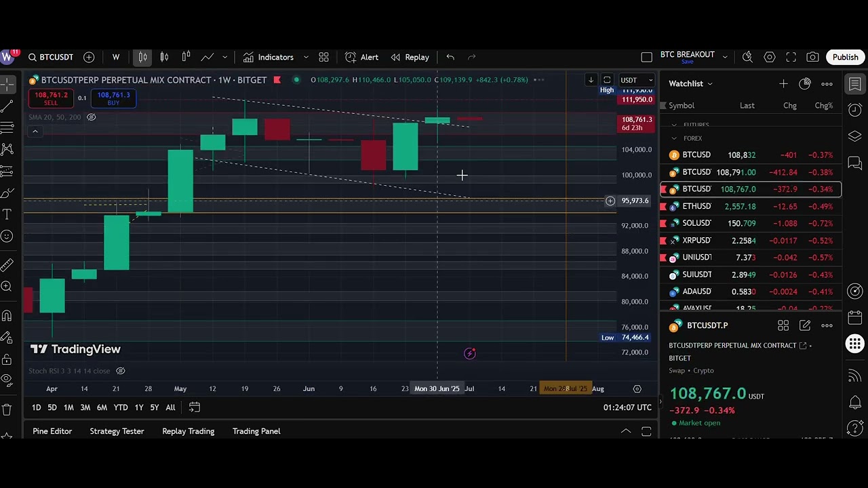Select the line chart style

[208, 58]
